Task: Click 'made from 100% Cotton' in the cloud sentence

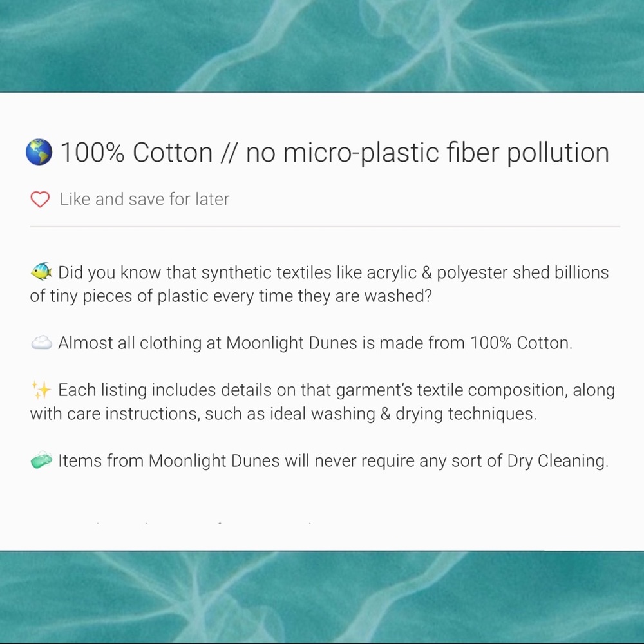Action: coord(476,343)
